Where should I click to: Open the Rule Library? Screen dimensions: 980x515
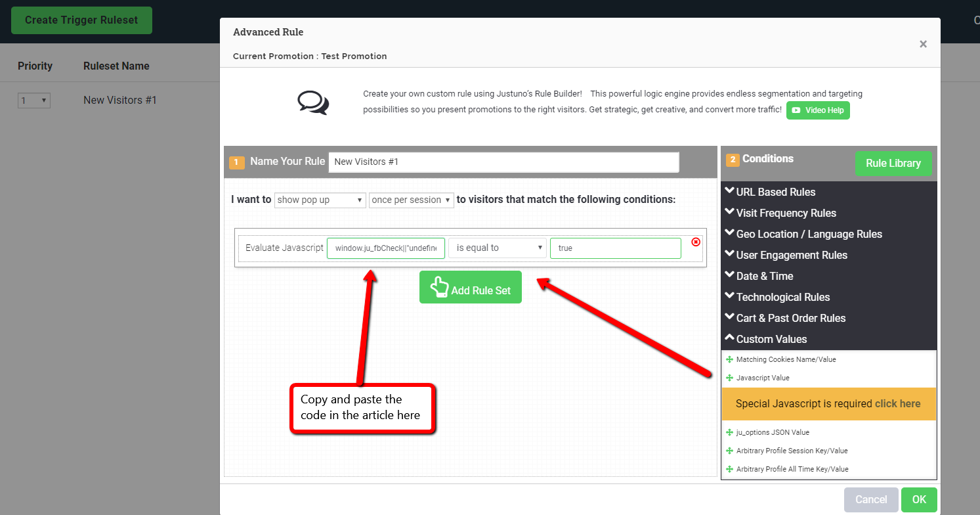(x=893, y=163)
